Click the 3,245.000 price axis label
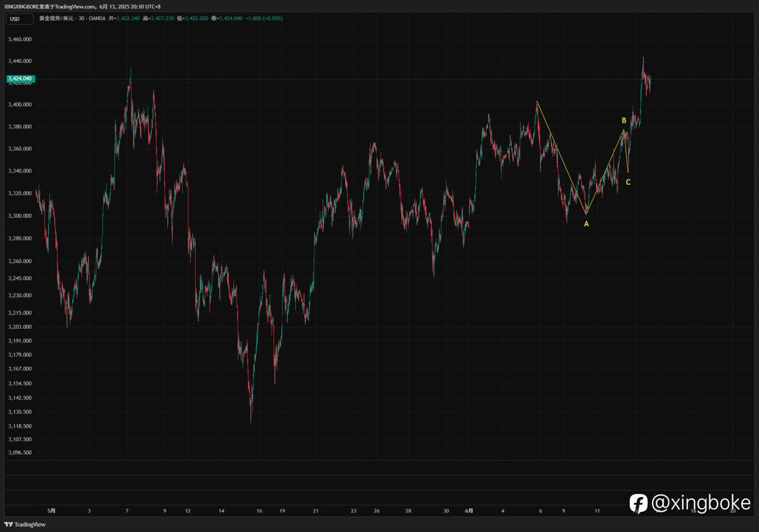Screen dimensions: 759x532 (20, 278)
